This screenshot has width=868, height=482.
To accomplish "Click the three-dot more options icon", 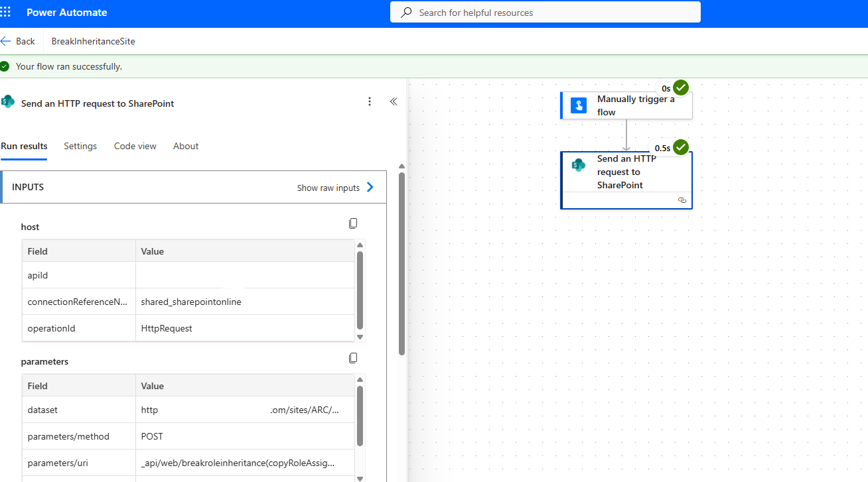I will pos(370,101).
